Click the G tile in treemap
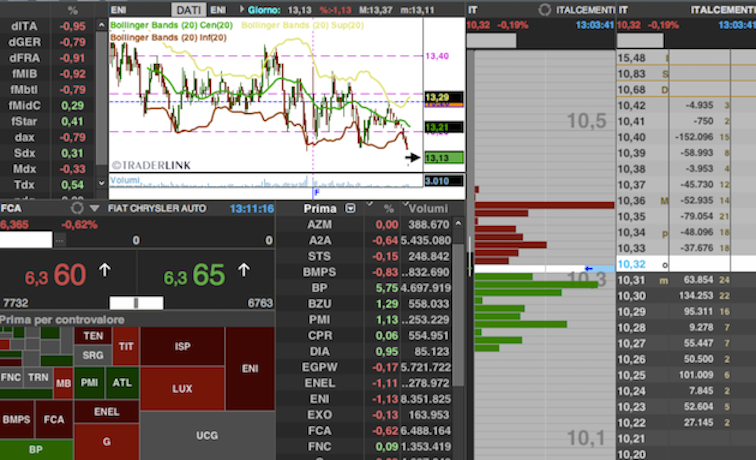 (x=107, y=442)
